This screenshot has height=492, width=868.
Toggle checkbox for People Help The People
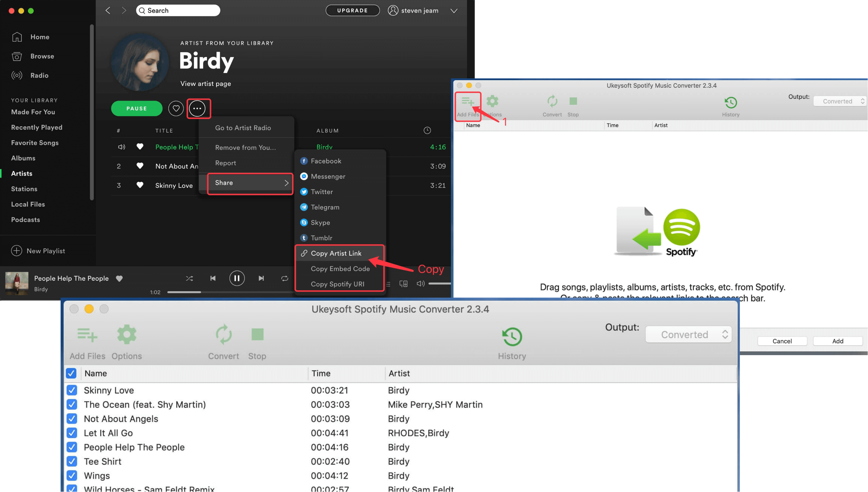point(71,447)
